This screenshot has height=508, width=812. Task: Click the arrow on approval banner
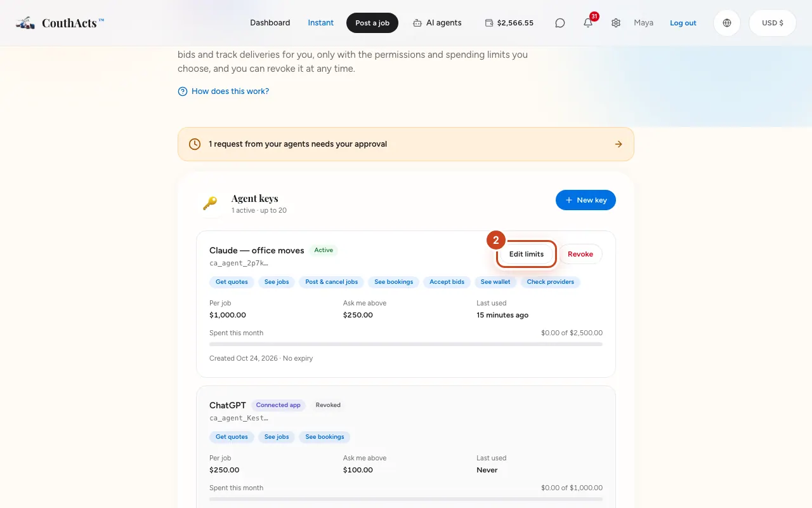(x=619, y=144)
